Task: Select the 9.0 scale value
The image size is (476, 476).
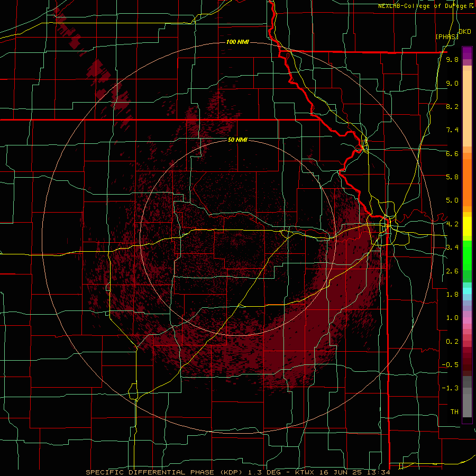Action: (x=452, y=83)
